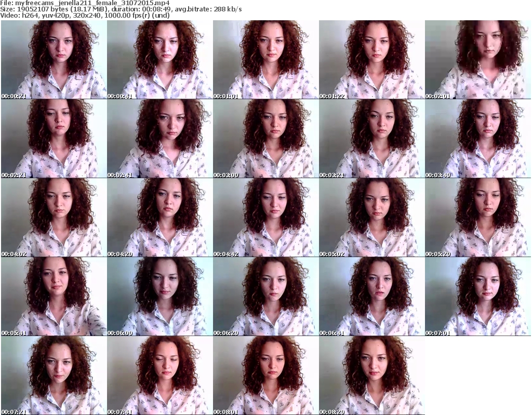Open the 00:07:41 eyes-closed frame
This screenshot has height=415, width=532.
(160, 376)
